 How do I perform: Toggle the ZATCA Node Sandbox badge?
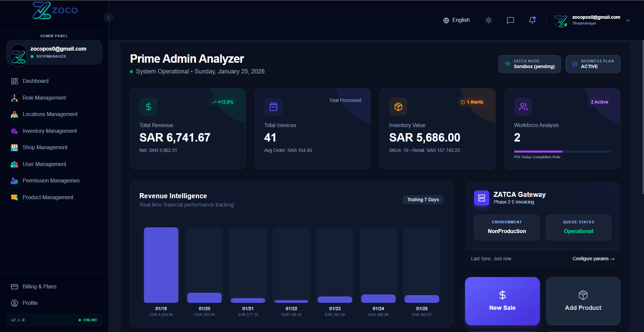click(x=530, y=64)
